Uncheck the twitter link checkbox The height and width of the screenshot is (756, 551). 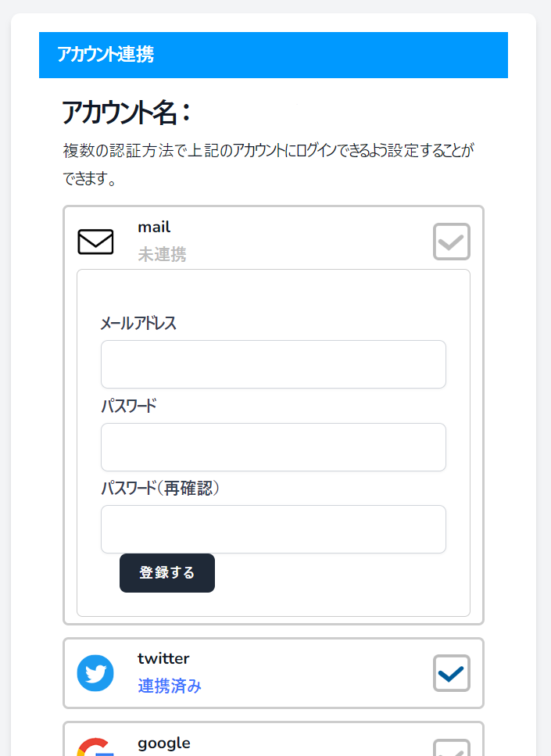point(451,673)
